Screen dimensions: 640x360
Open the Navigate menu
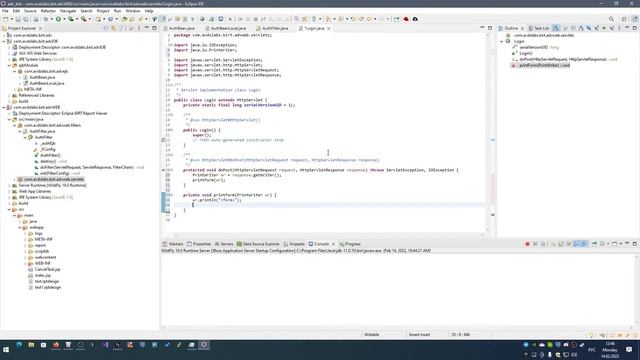(x=68, y=11)
